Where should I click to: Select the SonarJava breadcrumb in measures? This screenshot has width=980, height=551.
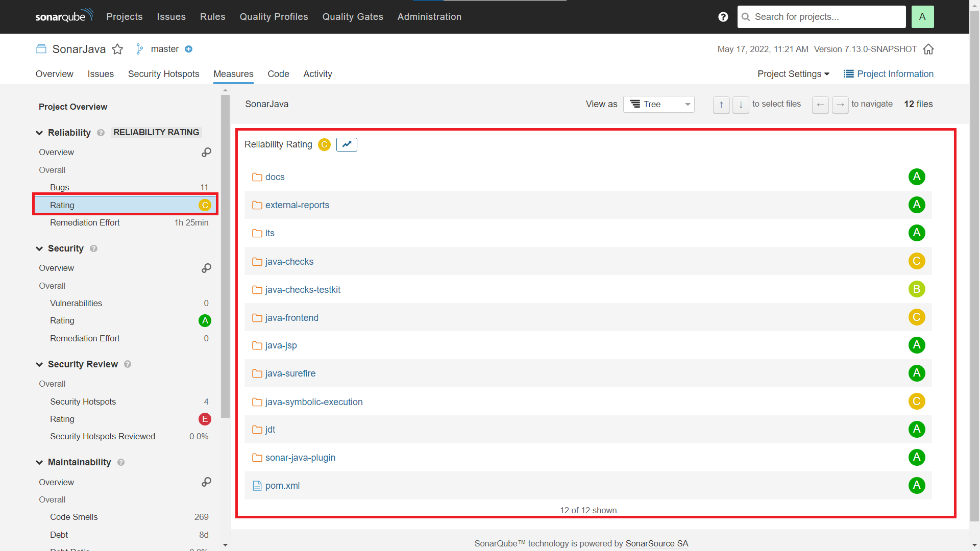click(266, 104)
